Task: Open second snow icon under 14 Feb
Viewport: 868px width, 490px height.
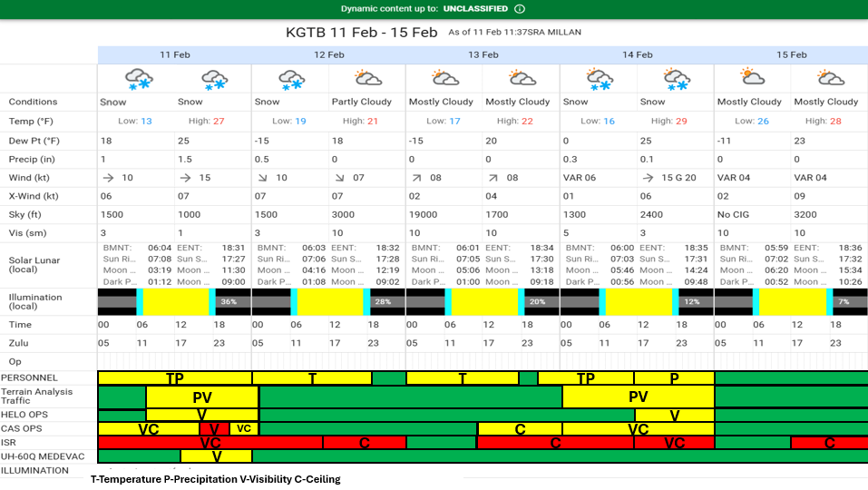Action: [x=676, y=79]
